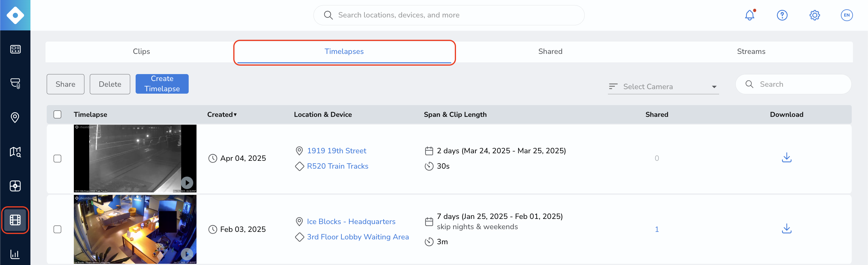This screenshot has height=265, width=868.
Task: Open the help question mark icon
Action: (782, 15)
